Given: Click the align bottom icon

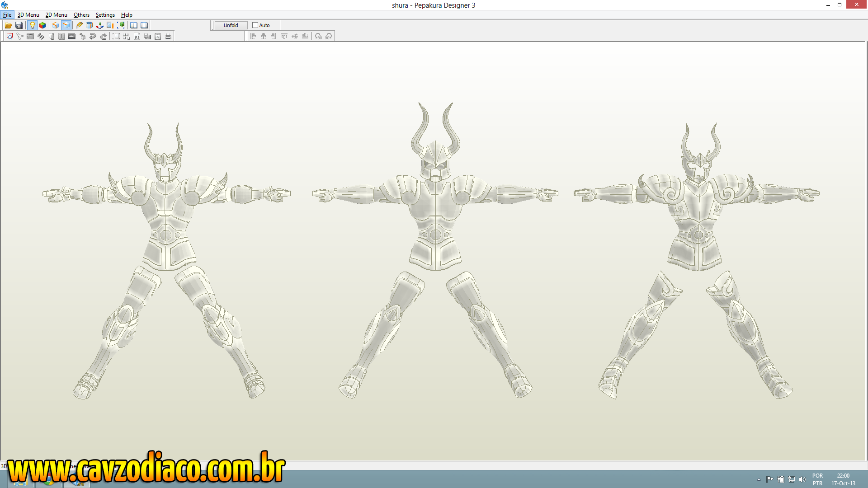Looking at the screenshot, I should [x=305, y=37].
